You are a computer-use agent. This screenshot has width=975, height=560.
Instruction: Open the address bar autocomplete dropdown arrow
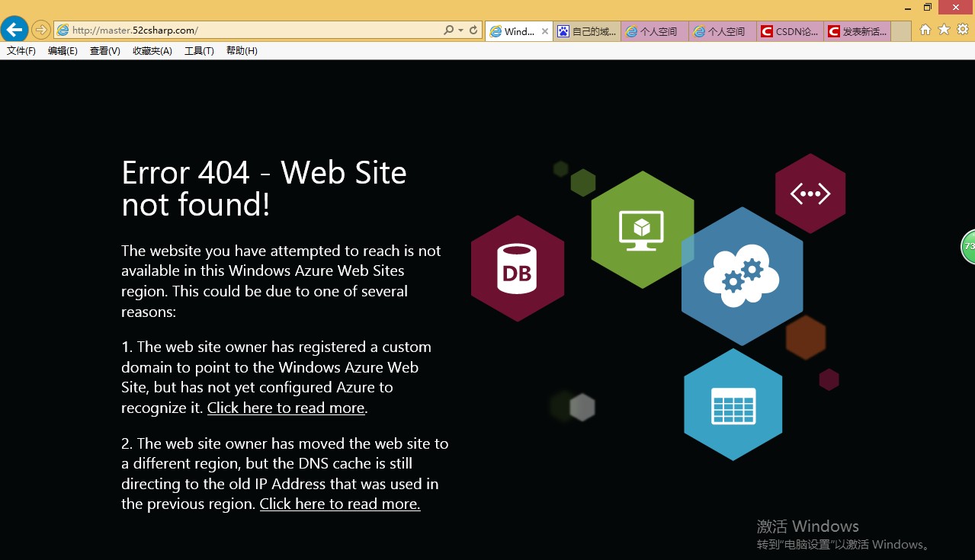(x=460, y=30)
